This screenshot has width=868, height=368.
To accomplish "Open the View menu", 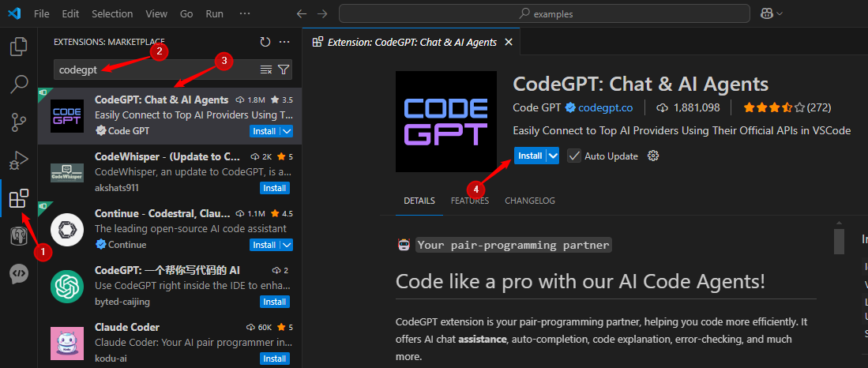I will pyautogui.click(x=156, y=14).
